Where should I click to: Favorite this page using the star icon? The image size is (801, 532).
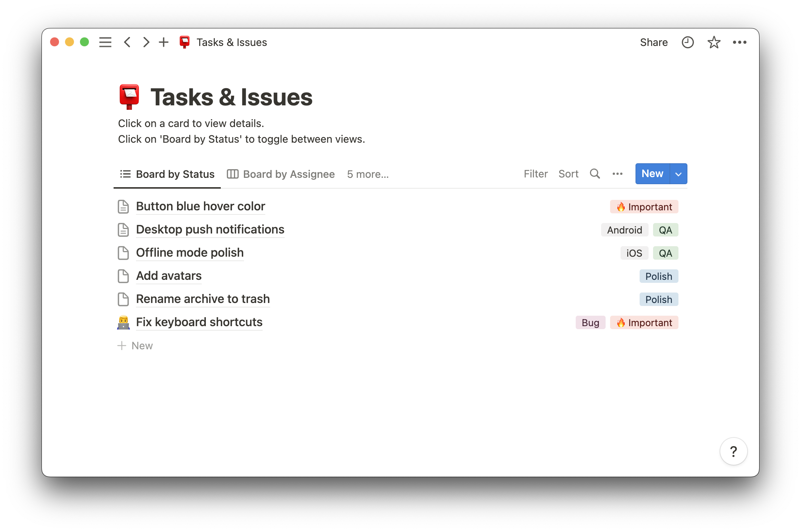point(714,42)
